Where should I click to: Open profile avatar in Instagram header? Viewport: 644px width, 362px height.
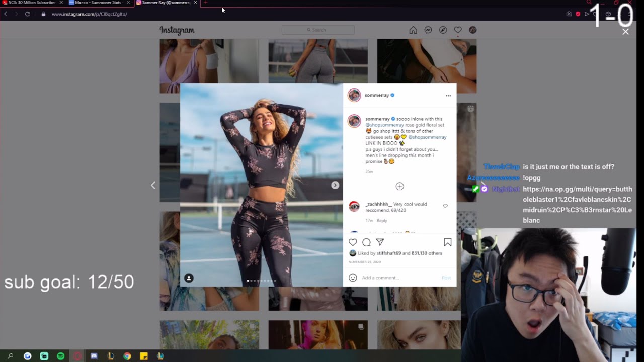(x=472, y=30)
